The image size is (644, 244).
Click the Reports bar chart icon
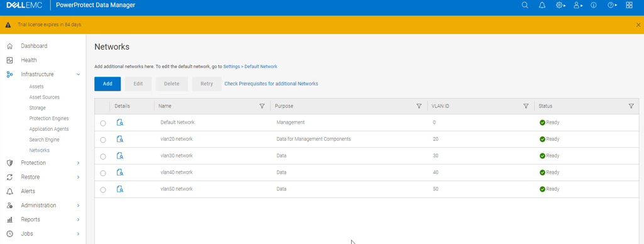(x=10, y=219)
